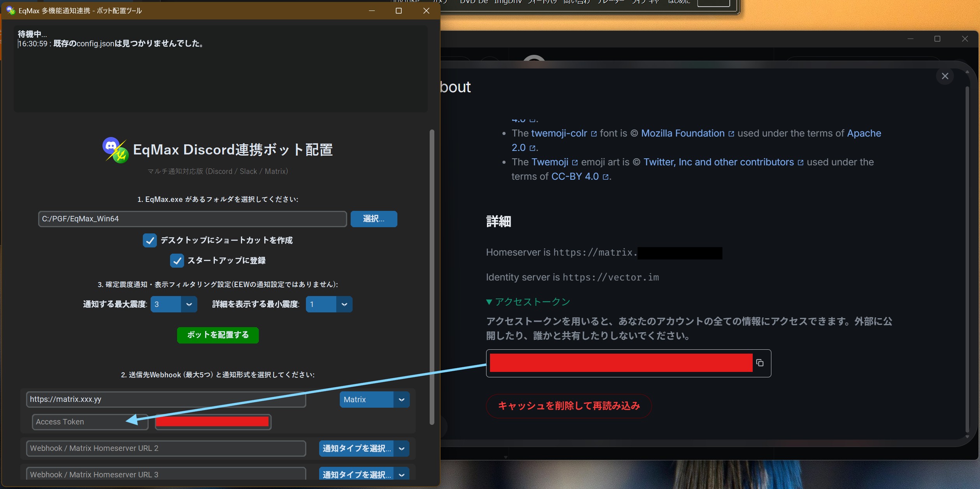Click external link icon next to twemoji-colr
The image size is (980, 489).
coord(594,134)
